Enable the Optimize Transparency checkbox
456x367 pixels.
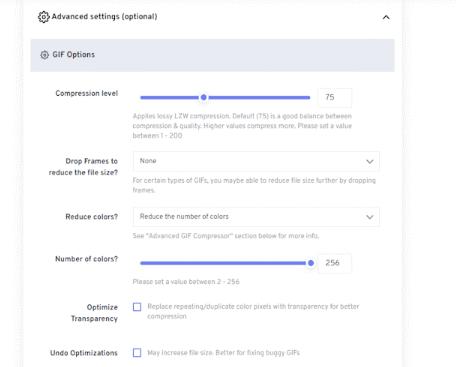pos(137,307)
